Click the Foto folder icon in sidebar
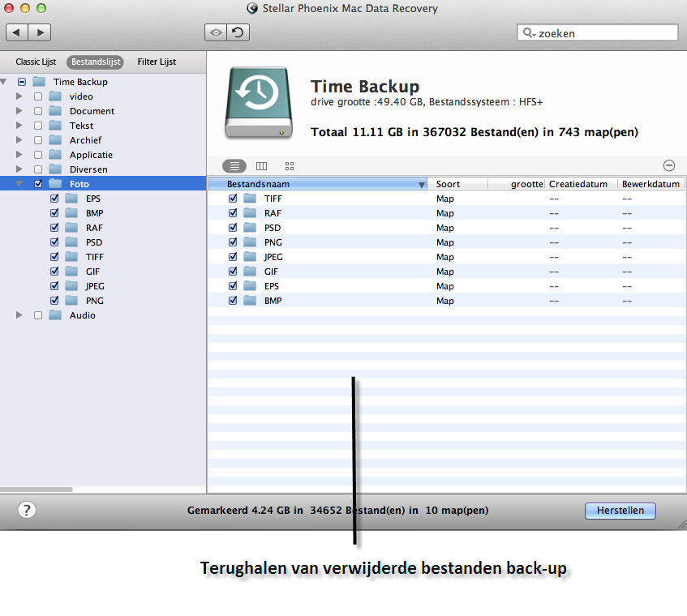687x616 pixels. pos(55,183)
